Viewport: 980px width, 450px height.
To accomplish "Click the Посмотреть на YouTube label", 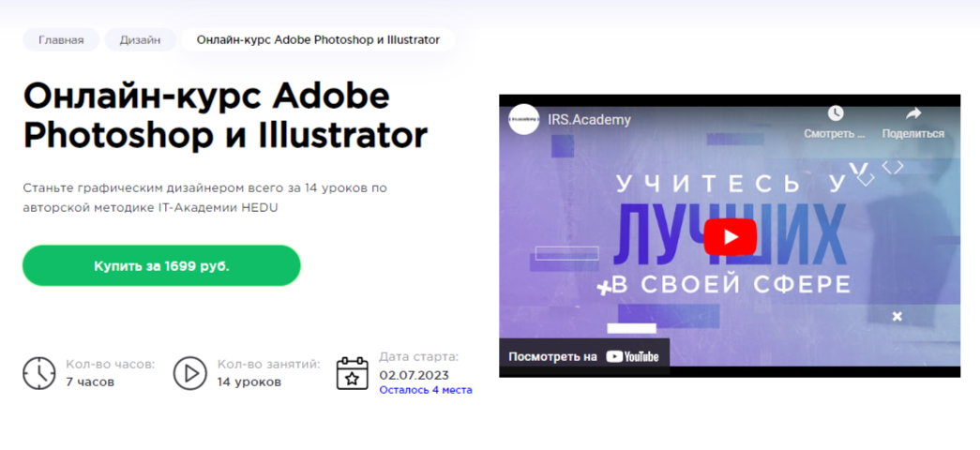I will tap(583, 357).
